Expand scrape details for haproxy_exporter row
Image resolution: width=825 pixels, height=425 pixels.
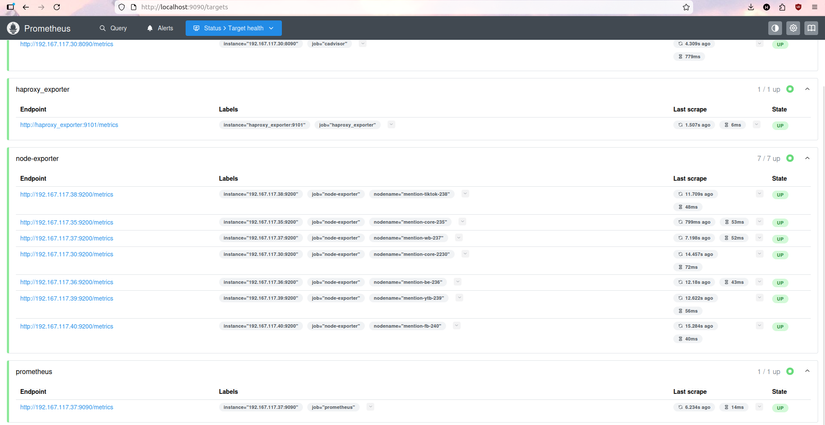(x=757, y=124)
